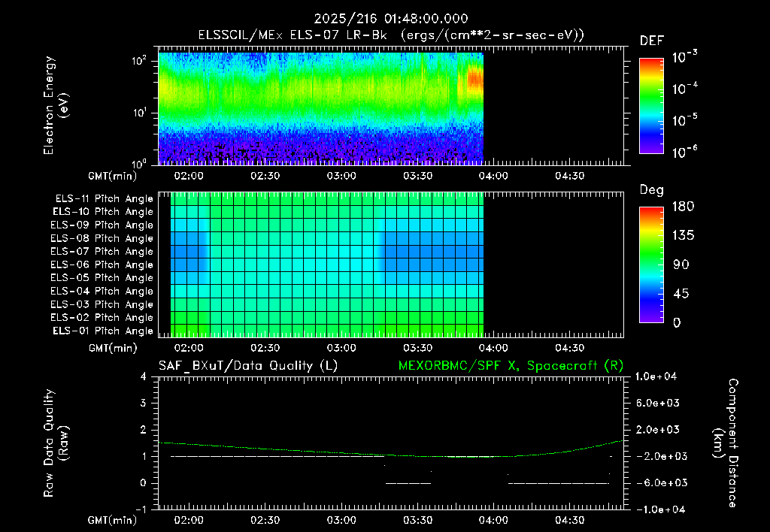Click the 10^-6 DEF scale value

click(x=685, y=152)
